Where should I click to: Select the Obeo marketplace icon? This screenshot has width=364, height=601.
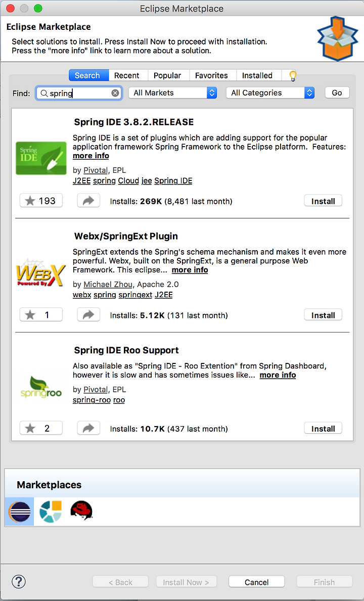pos(50,512)
